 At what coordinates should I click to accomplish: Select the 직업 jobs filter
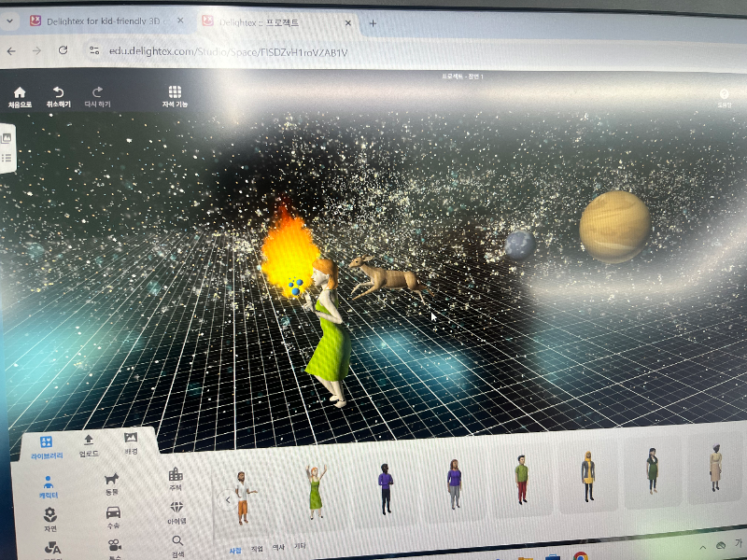pyautogui.click(x=257, y=549)
